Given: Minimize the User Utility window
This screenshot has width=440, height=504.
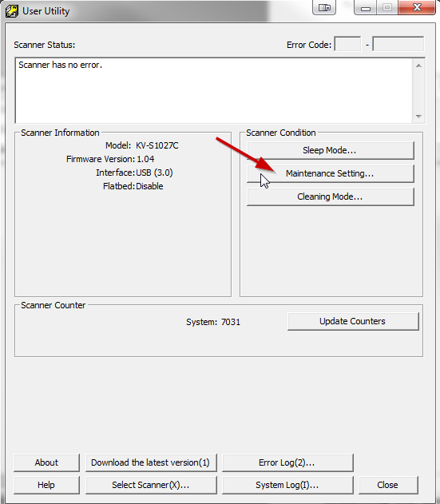Looking at the screenshot, I should [365, 7].
